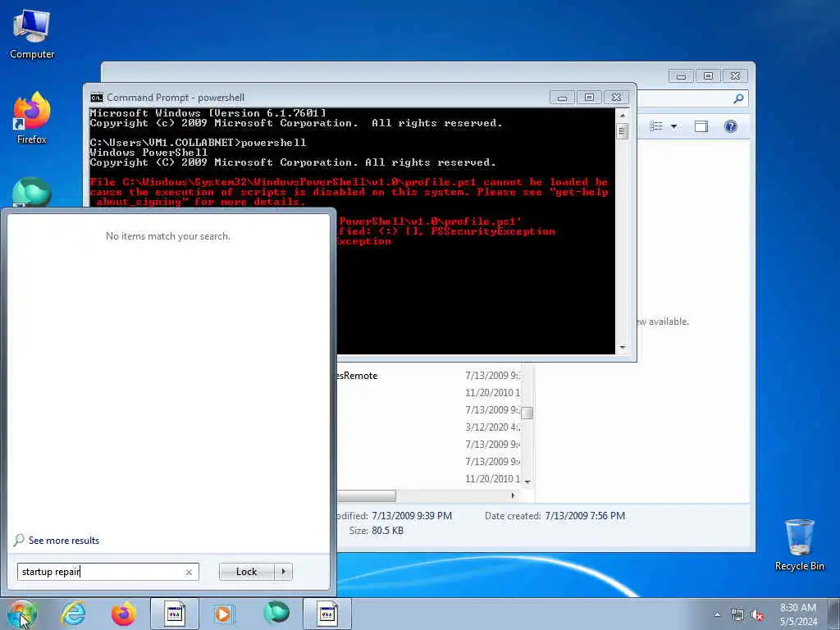Image resolution: width=840 pixels, height=630 pixels.
Task: Maximize the Command Prompt window
Action: [589, 98]
